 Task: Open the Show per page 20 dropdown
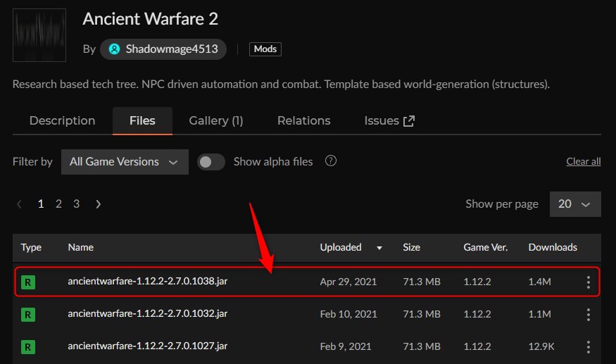575,204
